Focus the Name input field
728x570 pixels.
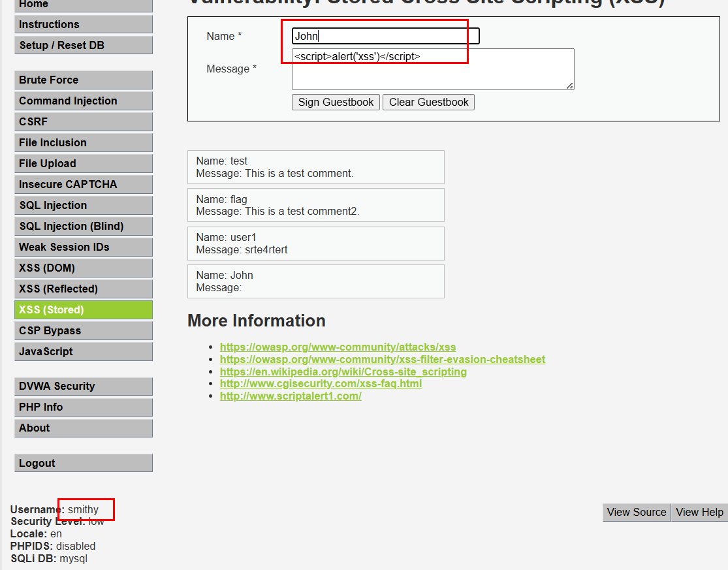(x=385, y=36)
